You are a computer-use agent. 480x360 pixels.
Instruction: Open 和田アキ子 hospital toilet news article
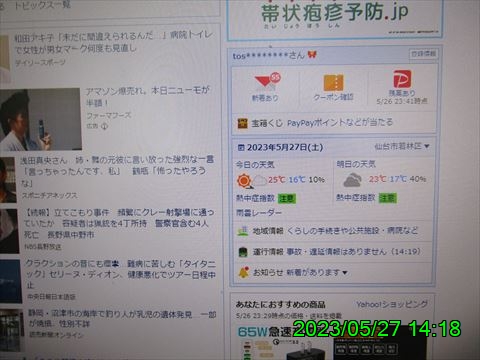[x=113, y=42]
